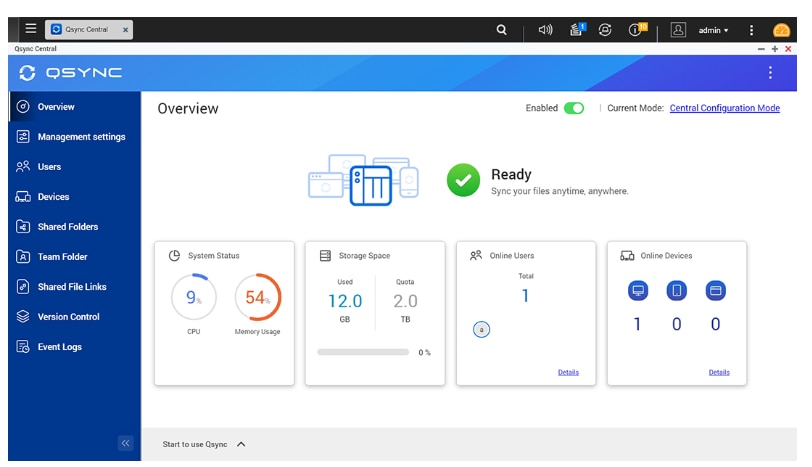Toggle the Qsync Enabled switch
Viewport: 812px width, 467px height.
(573, 108)
